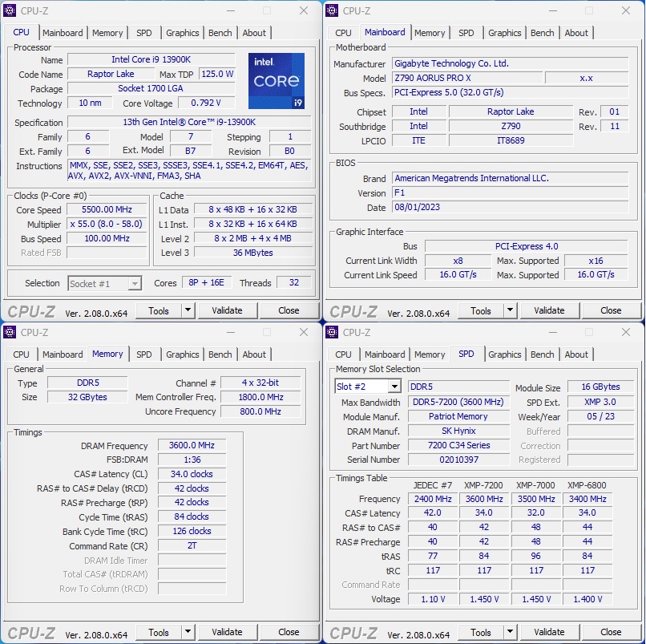Select the SPD tab in the Memory window
Viewport: 646px width, 644px height.
pyautogui.click(x=143, y=354)
